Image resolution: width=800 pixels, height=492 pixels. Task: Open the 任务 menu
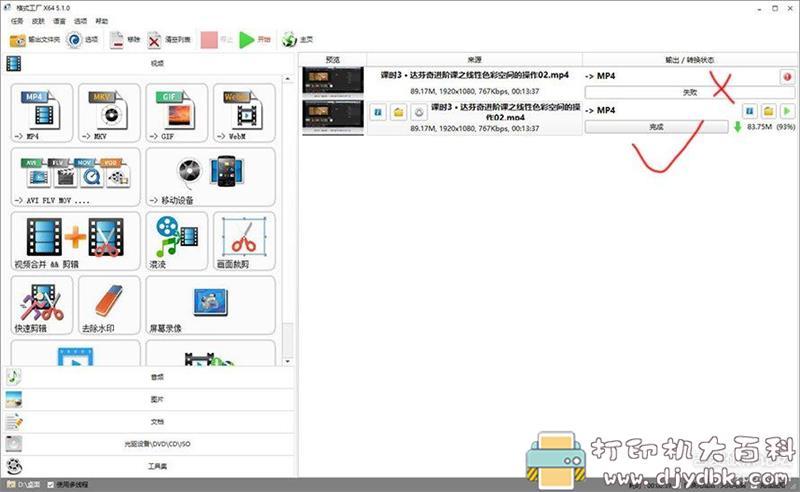click(x=17, y=21)
